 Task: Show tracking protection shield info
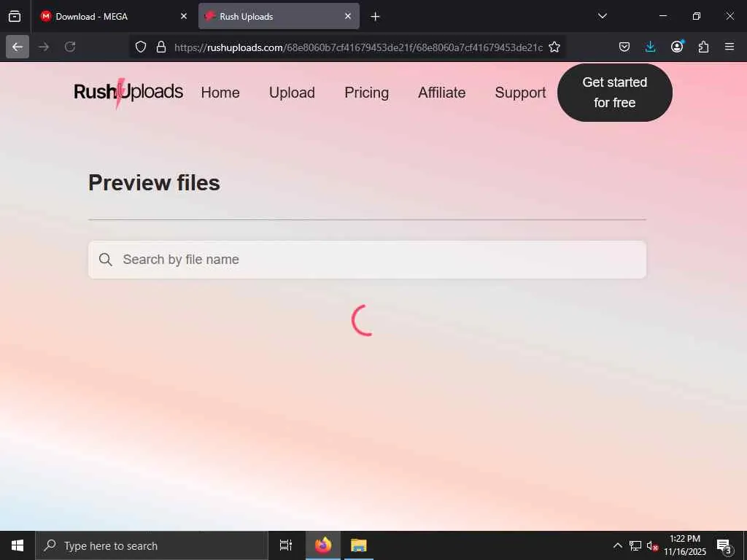coord(141,47)
